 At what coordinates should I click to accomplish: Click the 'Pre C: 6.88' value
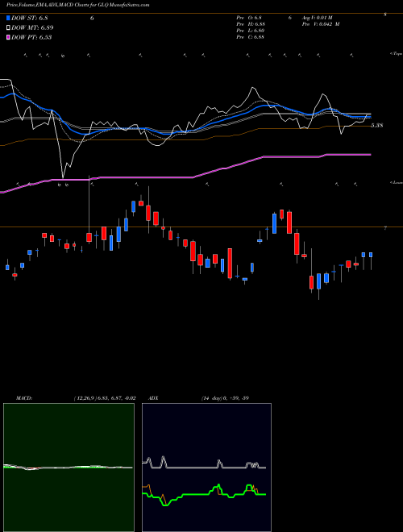(251, 37)
